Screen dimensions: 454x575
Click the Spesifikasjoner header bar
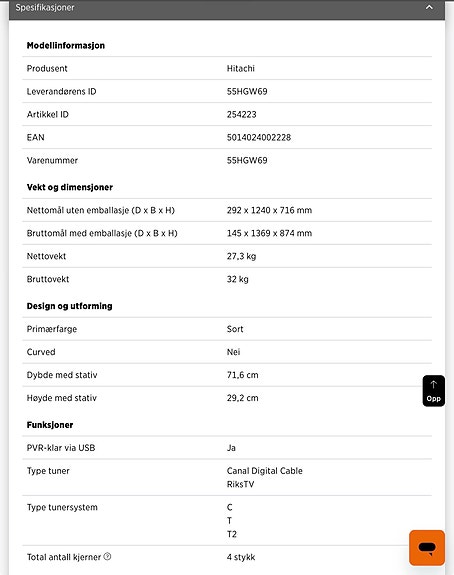point(227,10)
